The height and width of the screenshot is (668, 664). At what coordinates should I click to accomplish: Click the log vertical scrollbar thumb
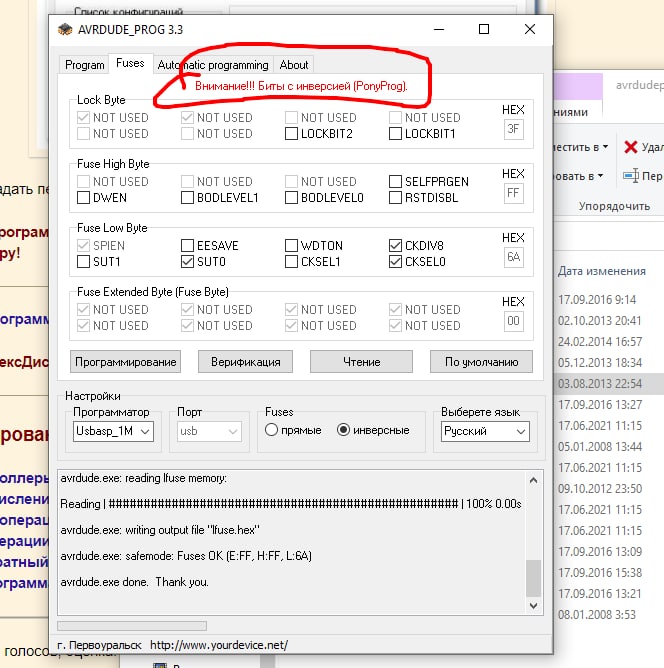(x=533, y=578)
